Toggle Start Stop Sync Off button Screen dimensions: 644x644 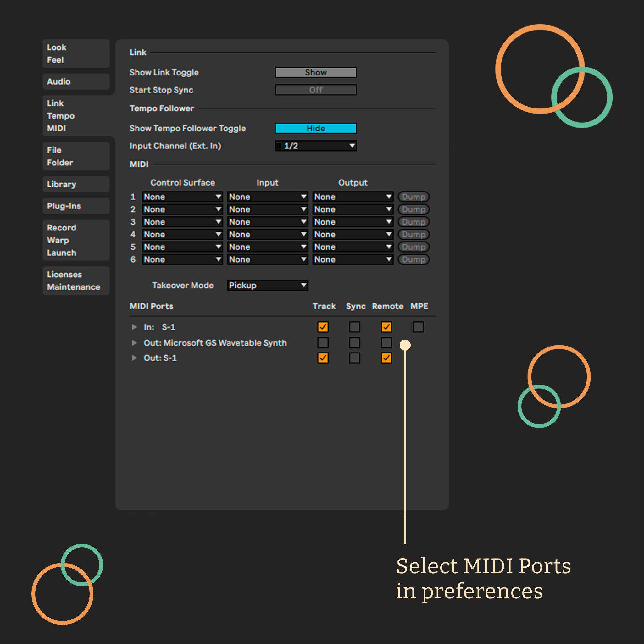(x=316, y=90)
